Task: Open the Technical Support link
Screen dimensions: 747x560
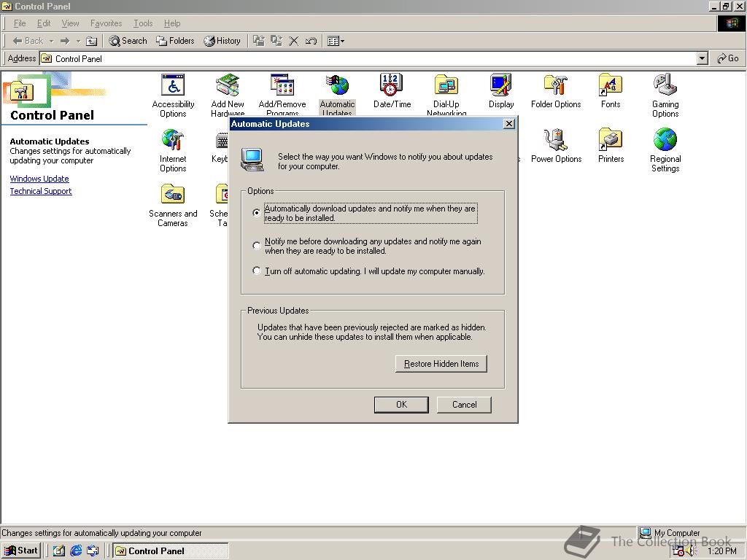Action: click(x=41, y=191)
